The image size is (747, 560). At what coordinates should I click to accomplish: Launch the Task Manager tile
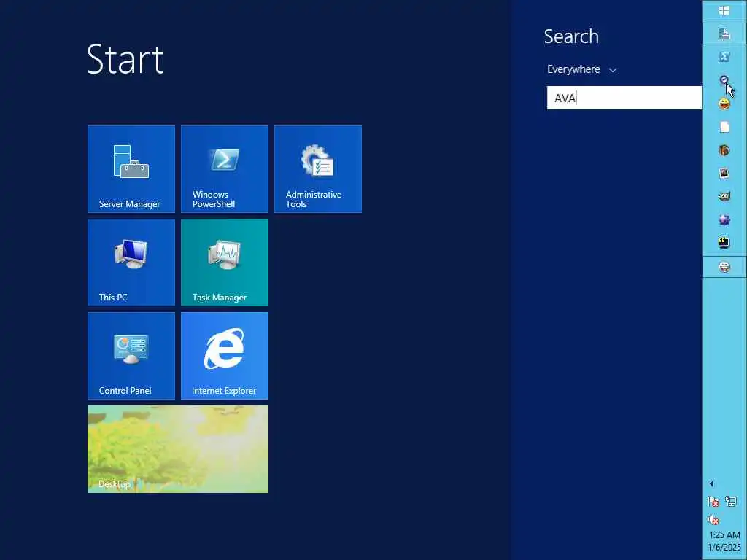[x=225, y=262]
